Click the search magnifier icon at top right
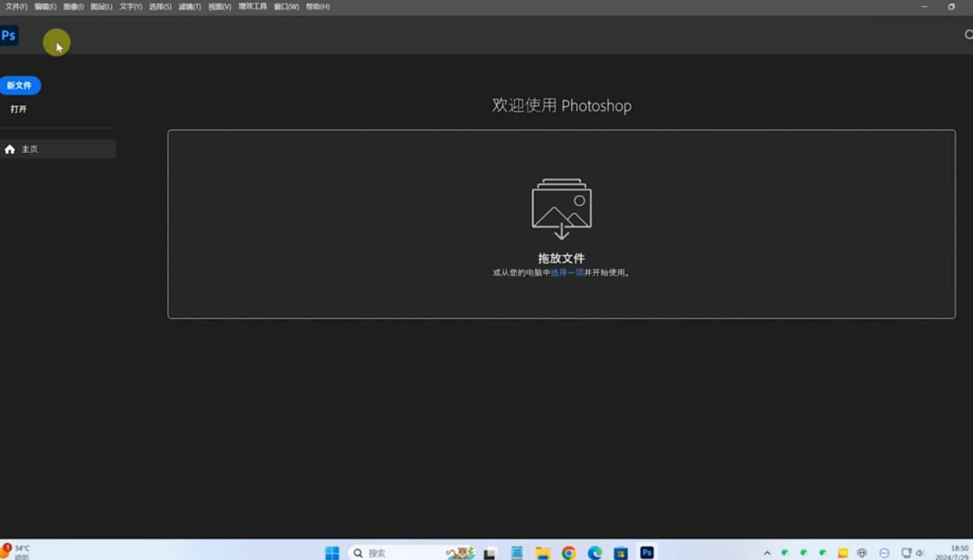The width and height of the screenshot is (973, 560). (x=968, y=35)
